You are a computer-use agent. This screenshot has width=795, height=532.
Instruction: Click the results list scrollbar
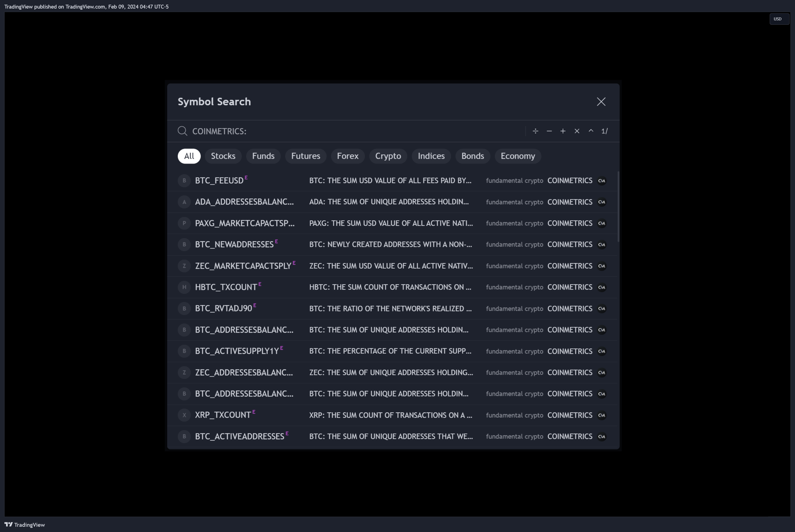[618, 207]
